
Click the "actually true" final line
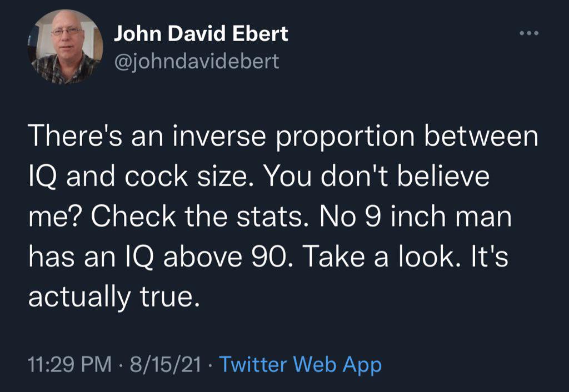113,298
